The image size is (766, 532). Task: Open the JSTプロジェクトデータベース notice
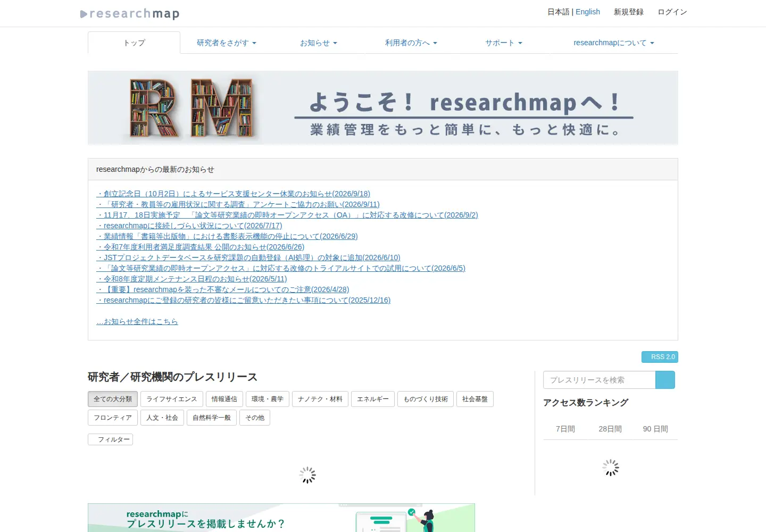248,257
